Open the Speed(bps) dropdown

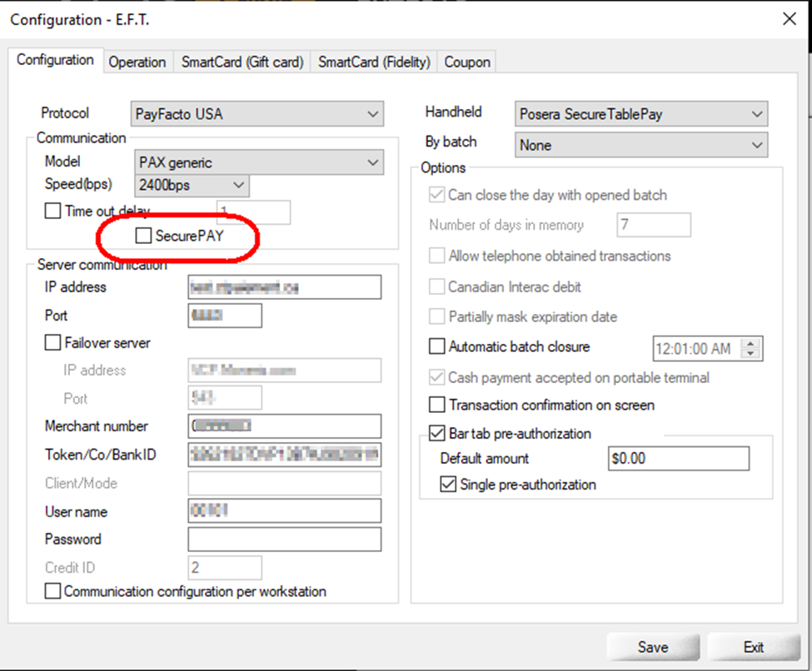point(192,186)
